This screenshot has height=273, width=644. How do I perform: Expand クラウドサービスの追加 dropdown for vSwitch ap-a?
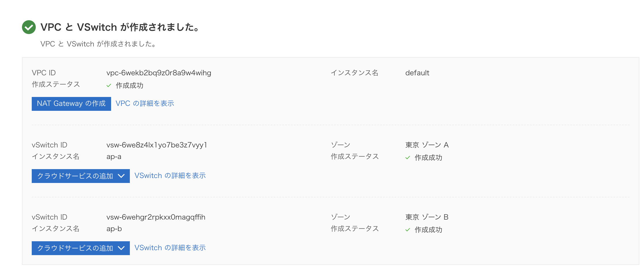pos(80,176)
